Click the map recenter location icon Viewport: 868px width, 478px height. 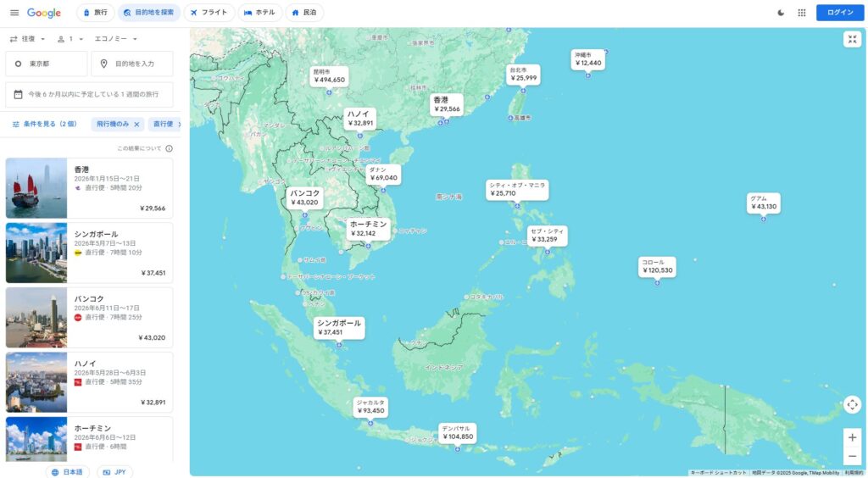(x=852, y=404)
